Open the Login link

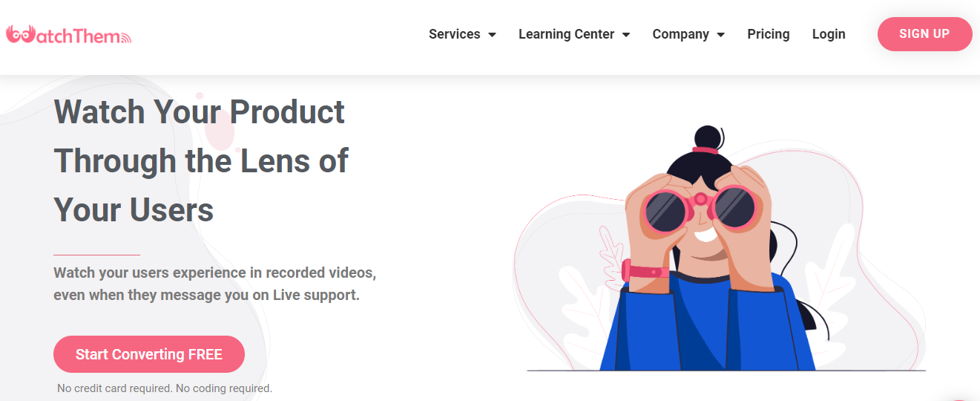click(829, 34)
